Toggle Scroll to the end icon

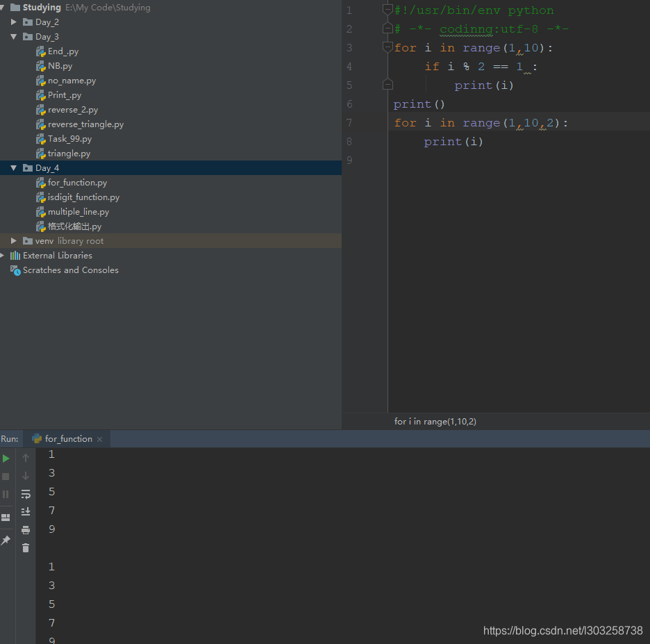26,512
